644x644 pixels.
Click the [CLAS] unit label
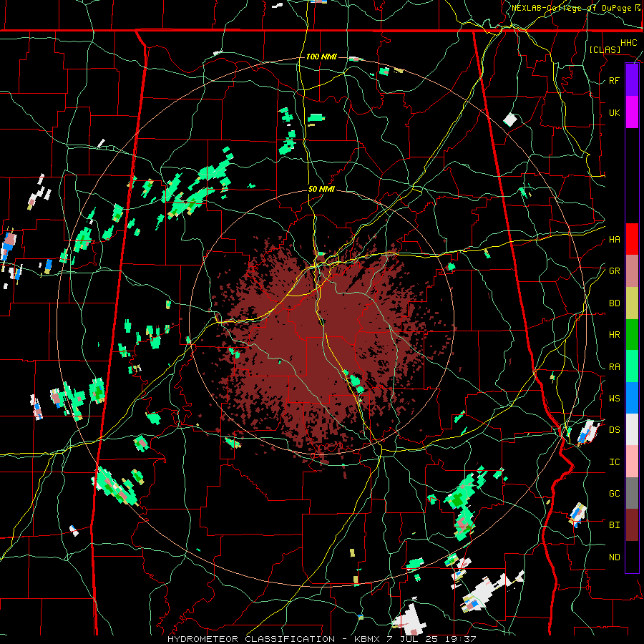point(605,49)
